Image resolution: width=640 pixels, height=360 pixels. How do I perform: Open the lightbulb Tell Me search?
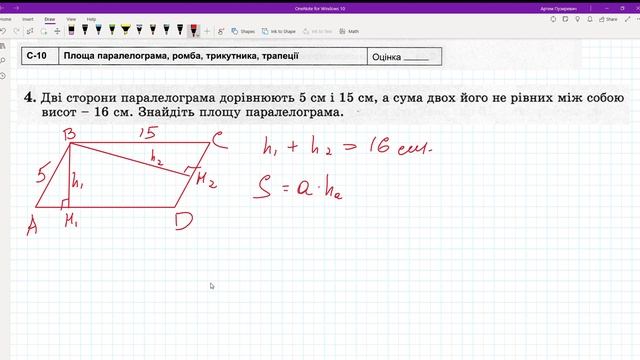tap(578, 19)
